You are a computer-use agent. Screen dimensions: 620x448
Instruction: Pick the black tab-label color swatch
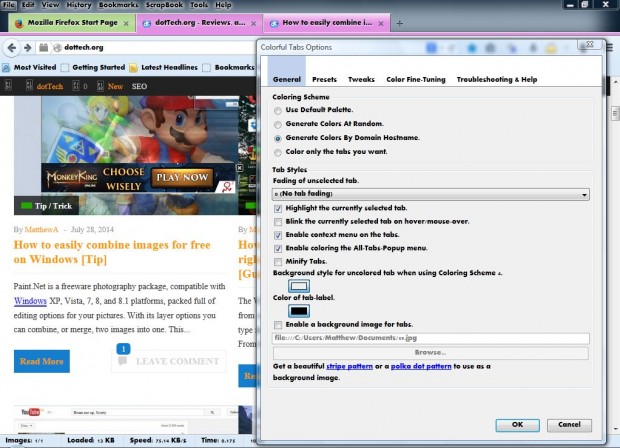coord(299,311)
